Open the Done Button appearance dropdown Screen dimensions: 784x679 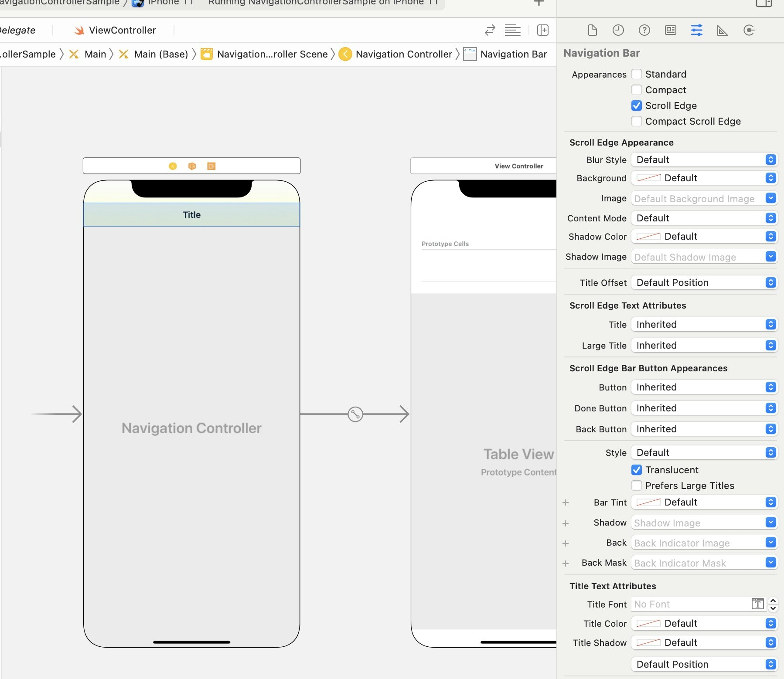click(704, 408)
